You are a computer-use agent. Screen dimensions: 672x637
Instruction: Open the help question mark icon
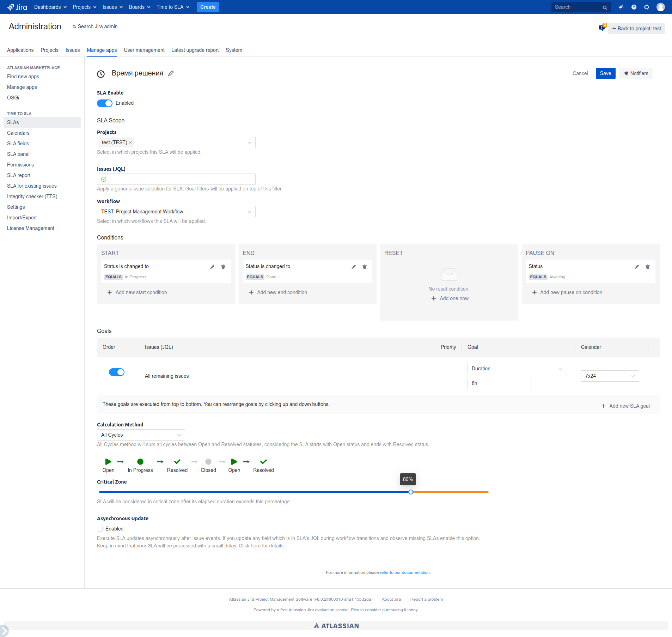[x=634, y=7]
